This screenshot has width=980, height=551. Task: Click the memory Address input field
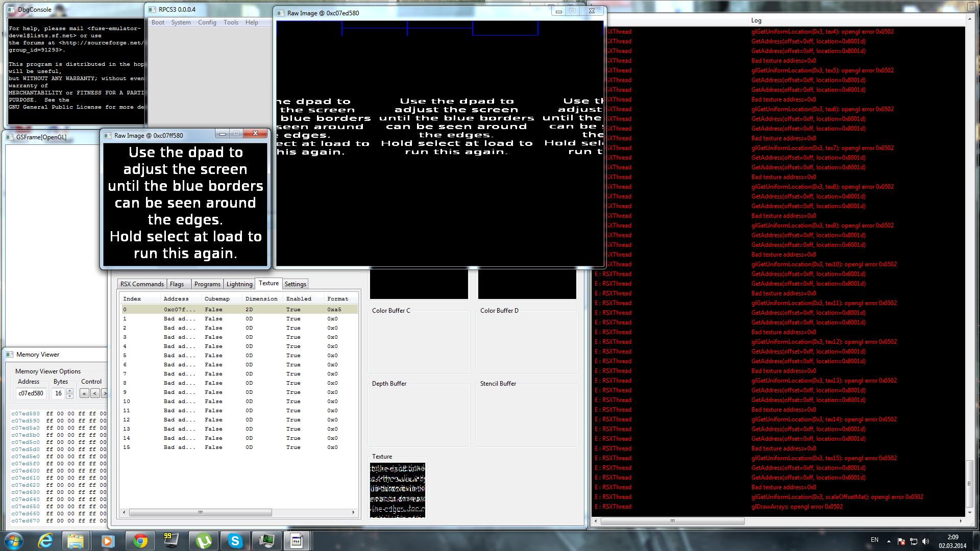(31, 393)
